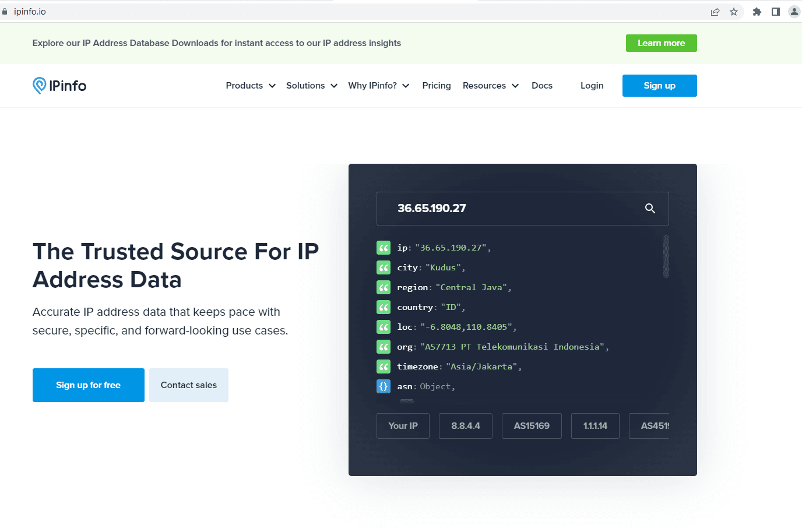The height and width of the screenshot is (532, 802).
Task: View site info via lock icon
Action: pyautogui.click(x=5, y=12)
